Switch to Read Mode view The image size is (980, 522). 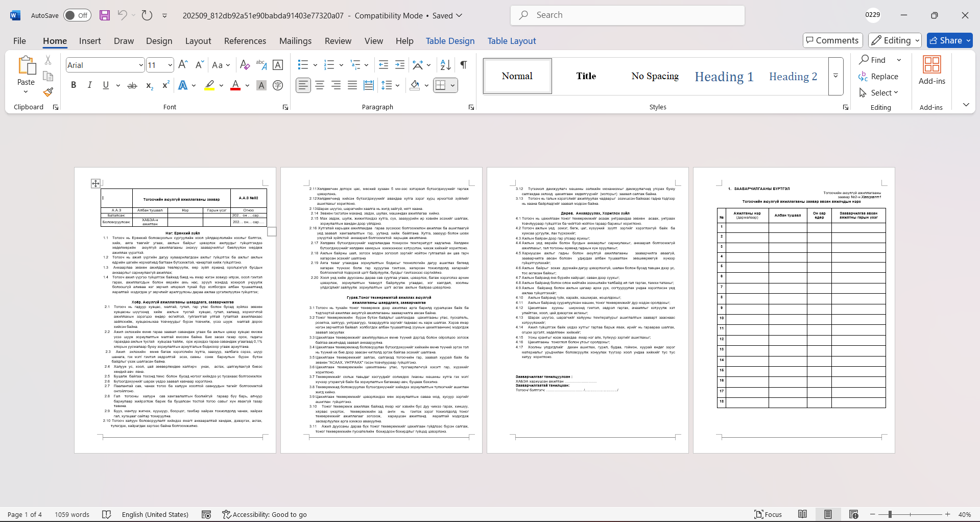pyautogui.click(x=802, y=514)
